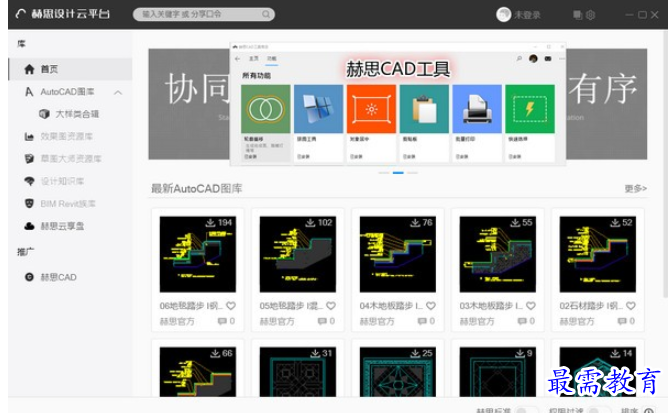Open the 首页 sidebar item
Image resolution: width=669 pixels, height=413 pixels.
(70, 69)
